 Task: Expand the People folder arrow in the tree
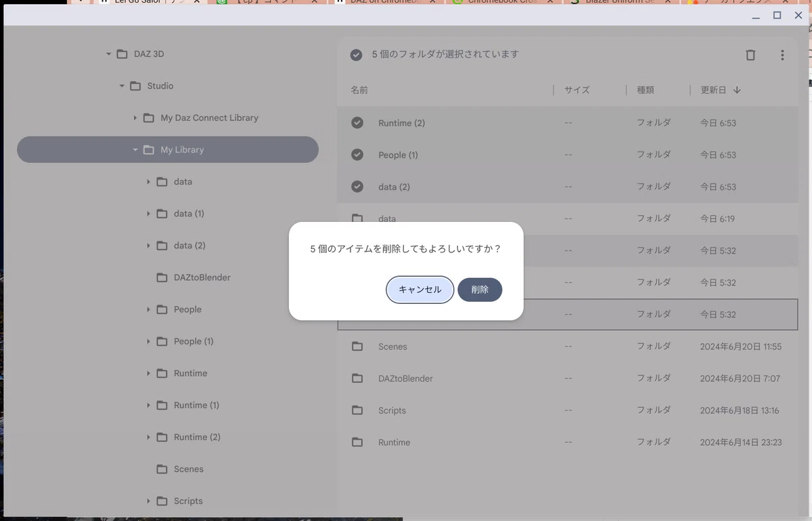click(x=148, y=309)
